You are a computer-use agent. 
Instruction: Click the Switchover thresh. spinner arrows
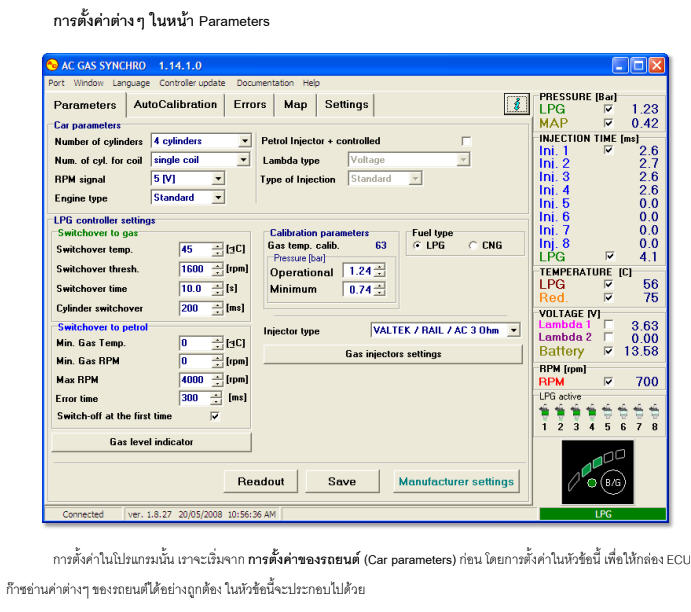(217, 269)
